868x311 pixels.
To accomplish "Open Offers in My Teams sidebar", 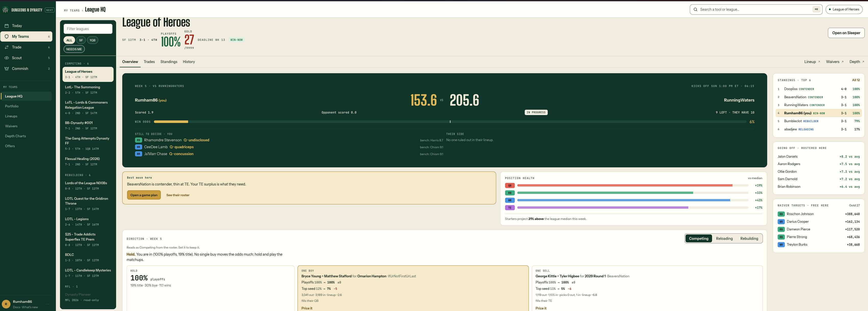I will pyautogui.click(x=26, y=146).
